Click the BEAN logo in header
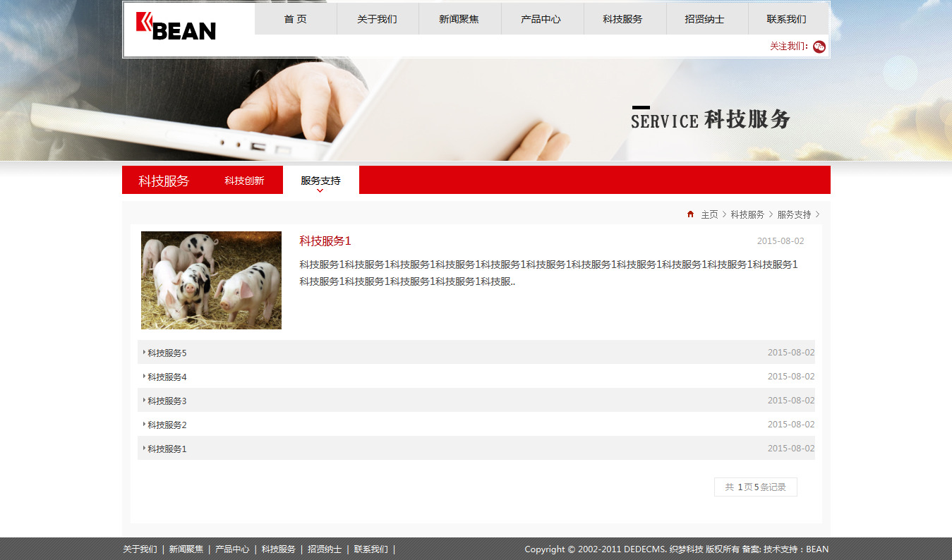952x560 pixels. [176, 27]
